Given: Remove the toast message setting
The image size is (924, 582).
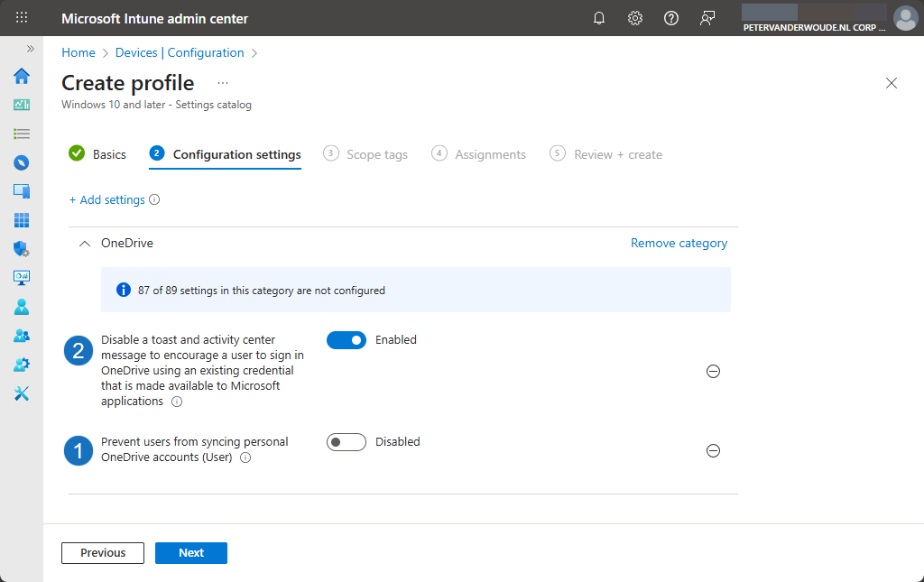Looking at the screenshot, I should pos(713,371).
